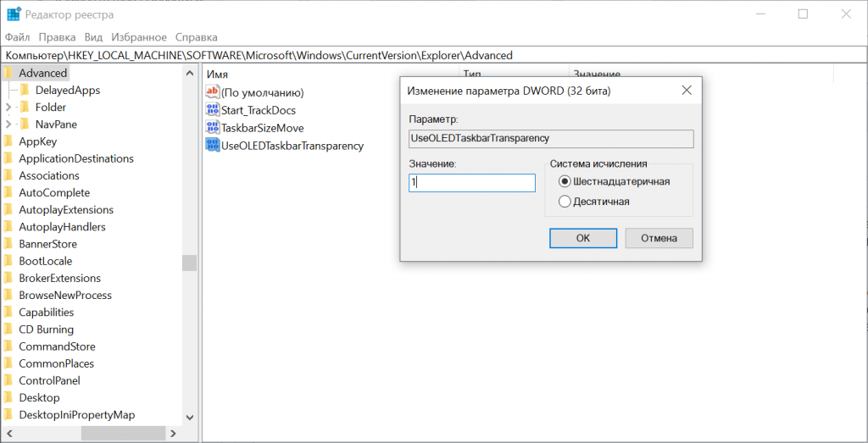Open the Файл menu
Viewport: 868px width, 443px height.
[17, 37]
